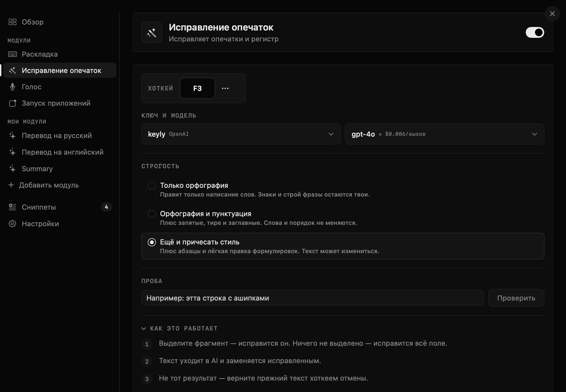Click the gear icon for Настройки

(13, 224)
